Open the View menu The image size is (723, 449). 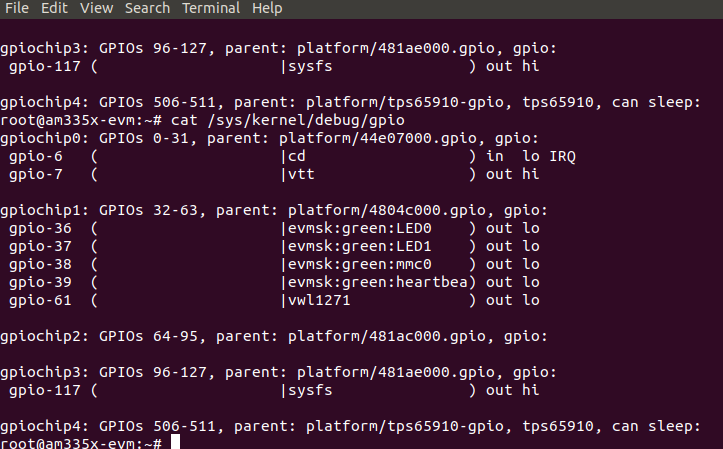[x=96, y=8]
